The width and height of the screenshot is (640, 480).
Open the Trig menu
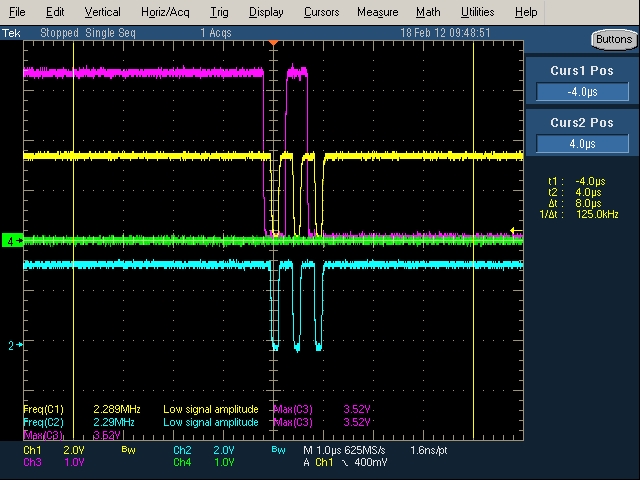(x=219, y=12)
